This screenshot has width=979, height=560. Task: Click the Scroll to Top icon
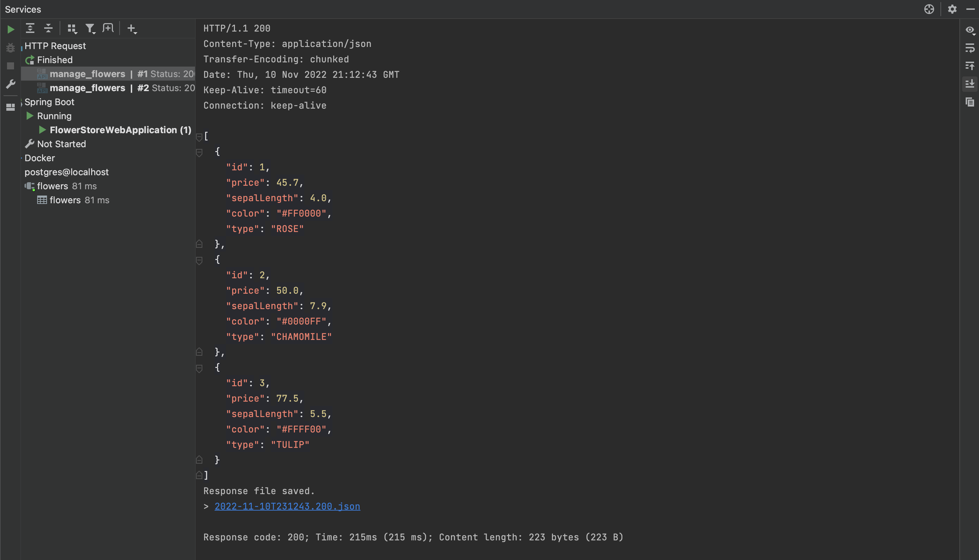(x=970, y=66)
